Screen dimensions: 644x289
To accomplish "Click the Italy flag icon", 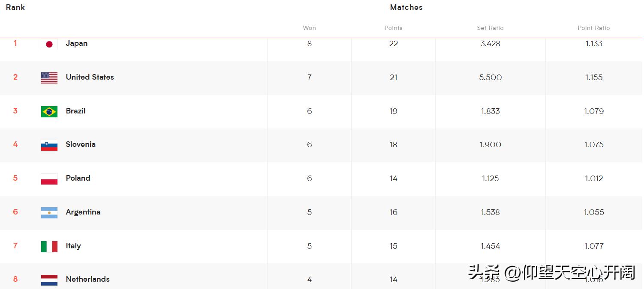I will [49, 246].
